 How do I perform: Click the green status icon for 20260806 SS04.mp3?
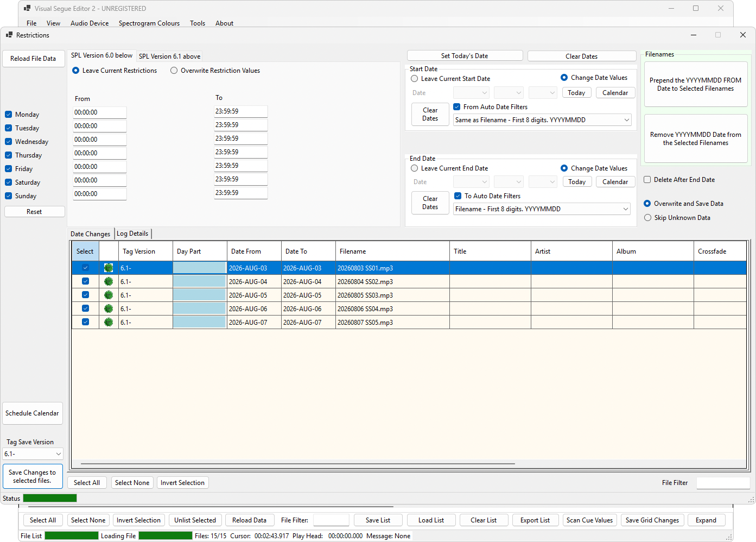109,308
